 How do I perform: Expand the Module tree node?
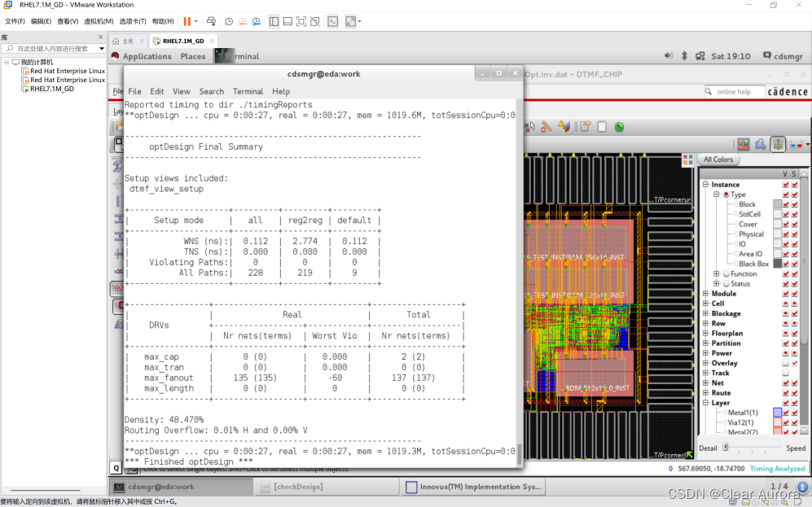(705, 293)
